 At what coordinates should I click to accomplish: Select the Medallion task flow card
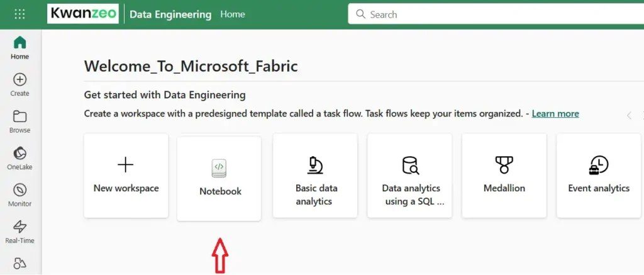coord(504,176)
